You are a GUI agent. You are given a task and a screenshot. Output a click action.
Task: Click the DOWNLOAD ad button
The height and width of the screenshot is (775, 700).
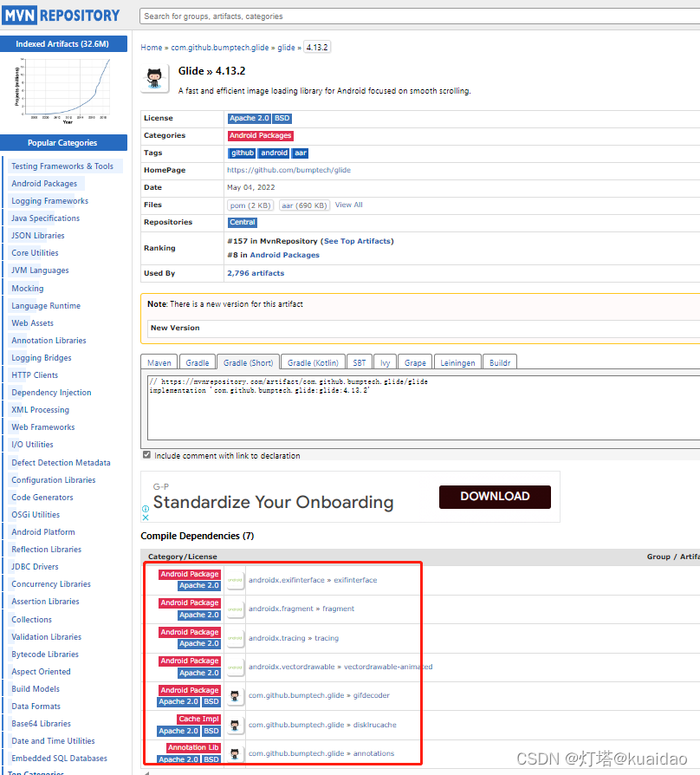click(495, 497)
